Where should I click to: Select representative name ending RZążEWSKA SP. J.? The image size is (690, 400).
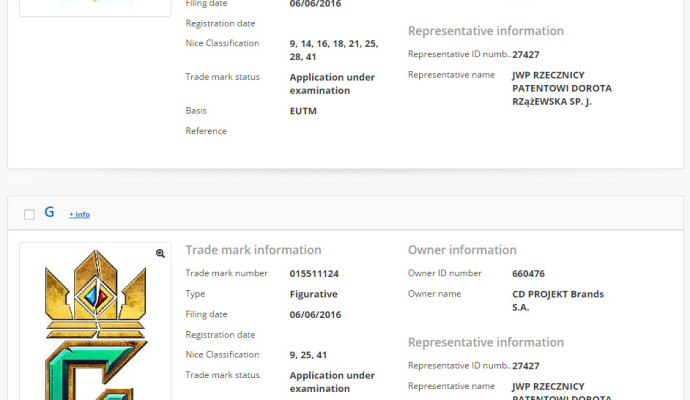coord(561,88)
